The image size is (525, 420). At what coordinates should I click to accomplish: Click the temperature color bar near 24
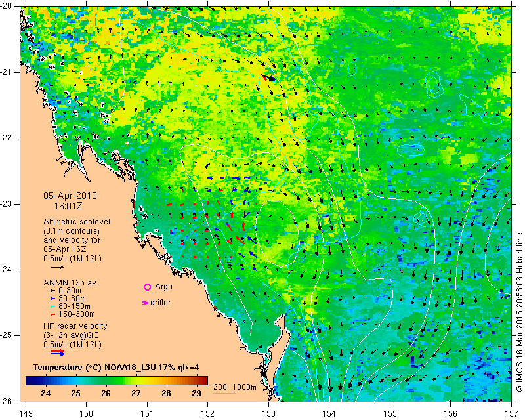tap(46, 381)
